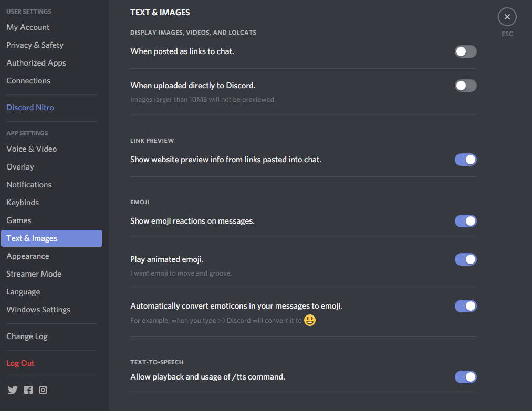Open Discord's Twitter page icon
Image resolution: width=532 pixels, height=411 pixels.
coord(13,390)
